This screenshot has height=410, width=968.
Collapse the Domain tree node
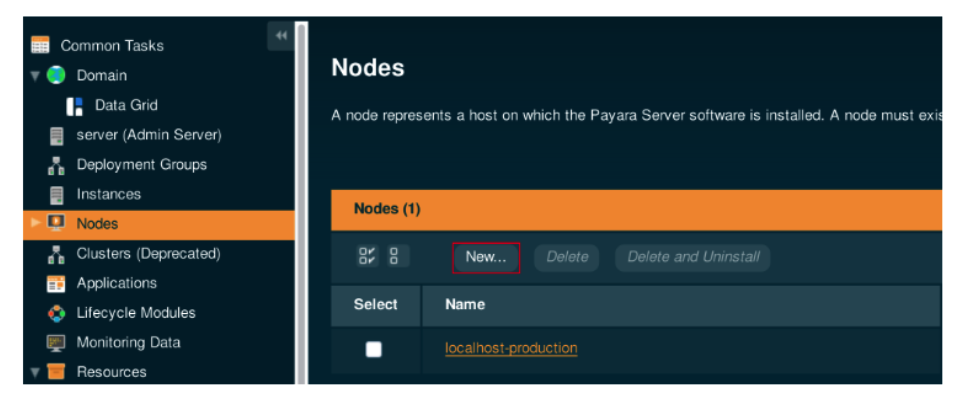pyautogui.click(x=35, y=75)
